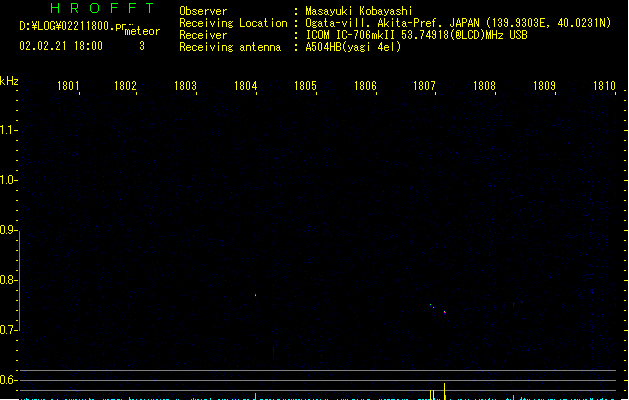The height and width of the screenshot is (400, 629).
Task: Click the meteor echo dot near 1804
Action: tap(256, 295)
